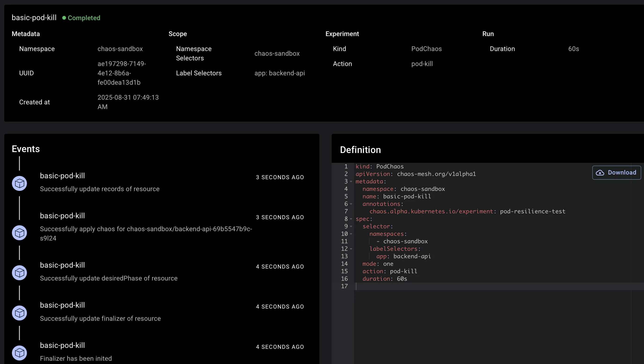This screenshot has height=364, width=644.
Task: Click the Kind value PodChaos
Action: 427,49
